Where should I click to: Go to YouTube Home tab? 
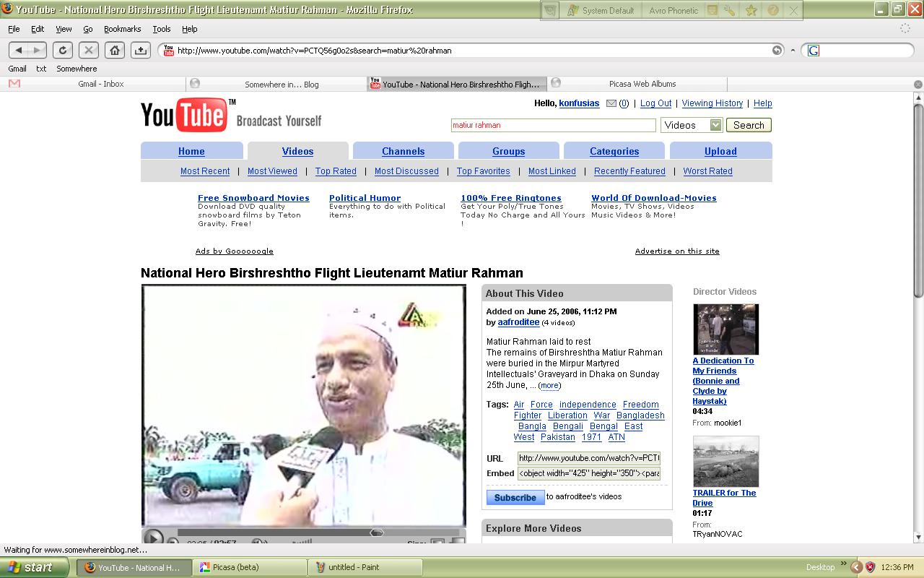coord(191,151)
